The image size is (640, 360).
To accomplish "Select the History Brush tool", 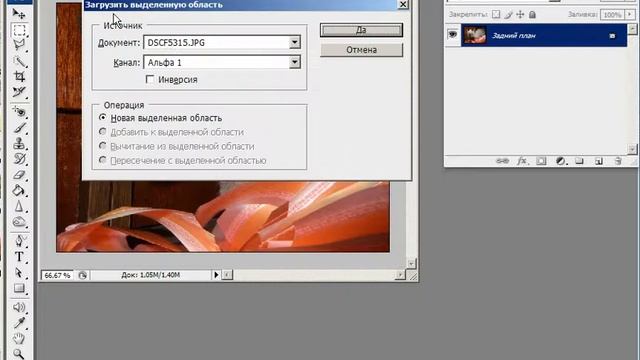I will 19,159.
